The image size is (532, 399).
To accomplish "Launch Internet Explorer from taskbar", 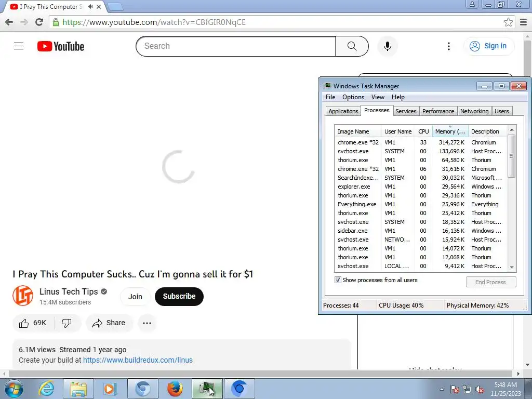I will click(x=46, y=389).
